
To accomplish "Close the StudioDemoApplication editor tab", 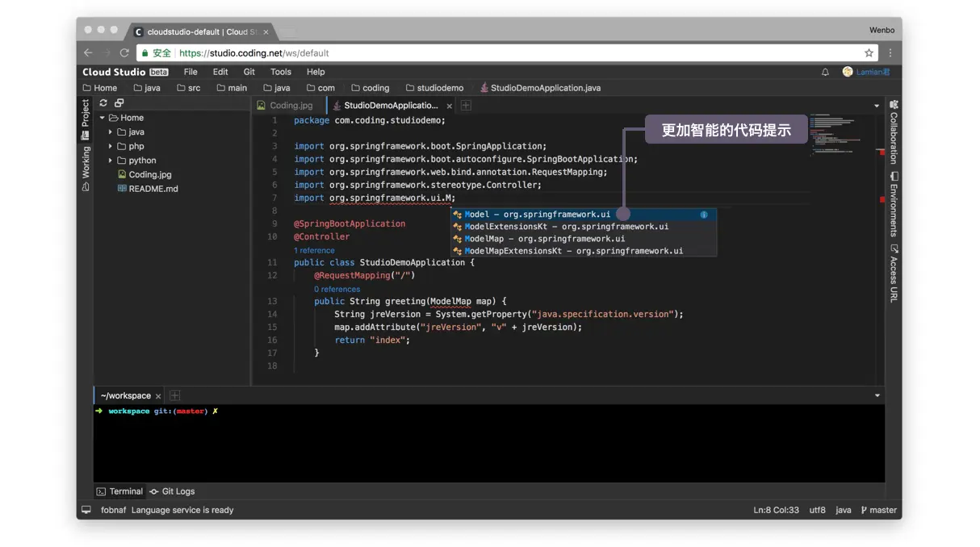I will click(450, 106).
